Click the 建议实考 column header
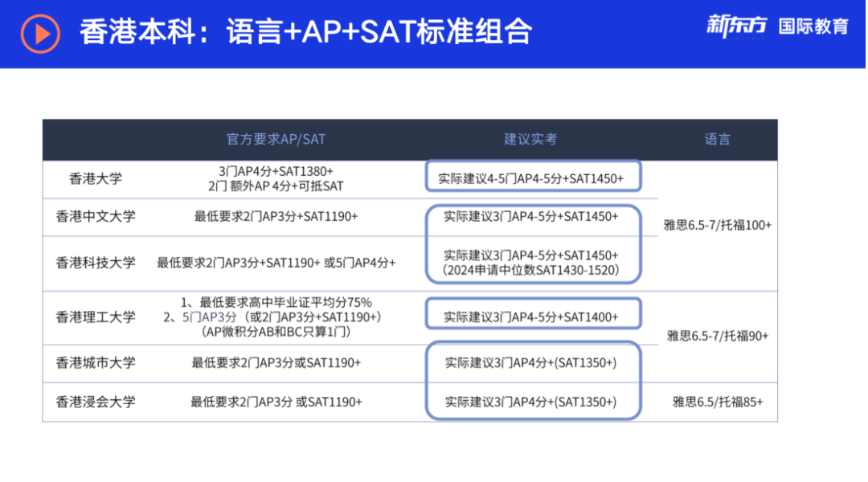Viewport: 868px width, 482px height. pyautogui.click(x=530, y=139)
